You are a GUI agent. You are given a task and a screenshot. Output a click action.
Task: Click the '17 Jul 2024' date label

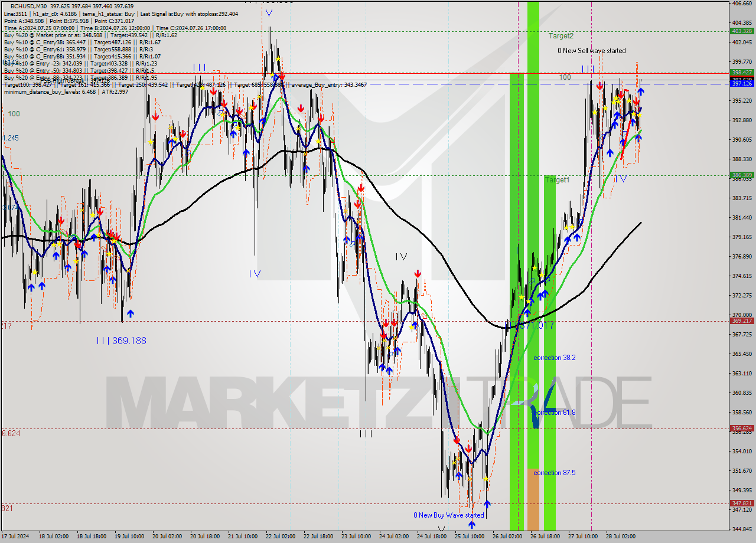point(16,537)
